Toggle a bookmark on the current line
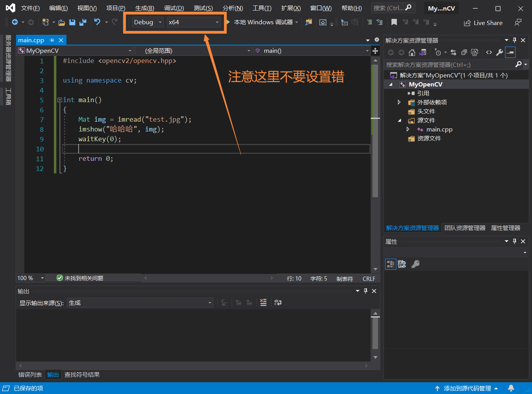 point(394,22)
